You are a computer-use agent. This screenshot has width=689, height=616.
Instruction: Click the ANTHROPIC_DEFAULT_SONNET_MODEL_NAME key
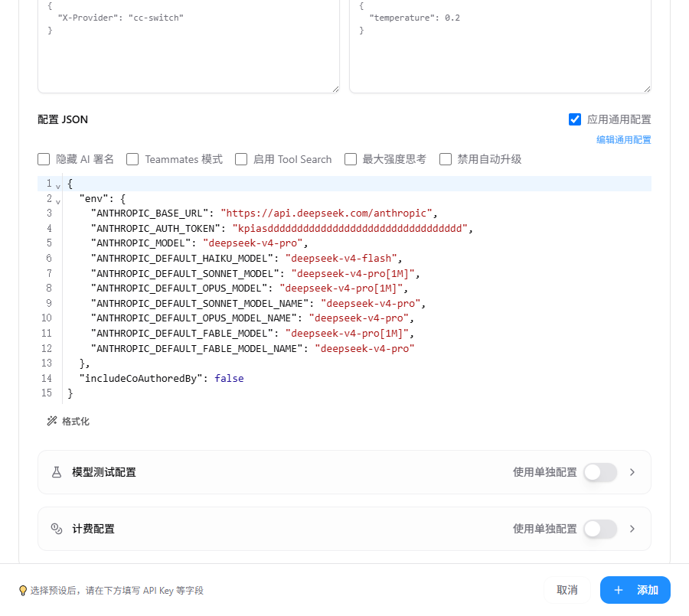(x=200, y=304)
